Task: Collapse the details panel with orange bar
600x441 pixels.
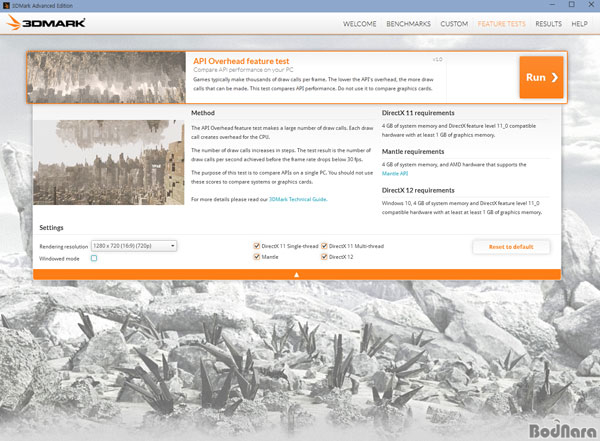Action: point(297,274)
